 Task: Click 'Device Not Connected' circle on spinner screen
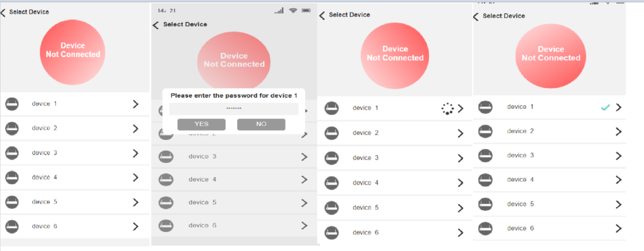coord(395,55)
